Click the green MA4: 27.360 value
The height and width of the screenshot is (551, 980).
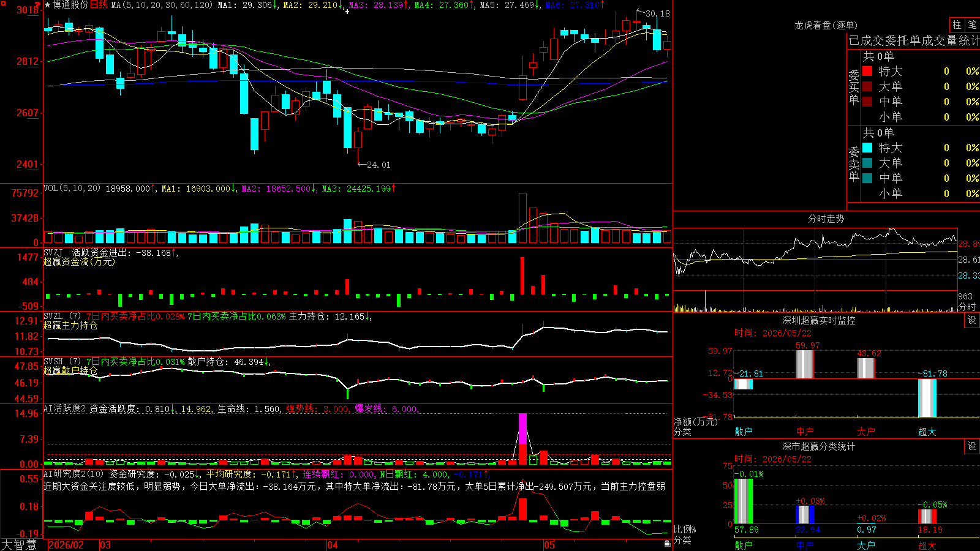(443, 5)
